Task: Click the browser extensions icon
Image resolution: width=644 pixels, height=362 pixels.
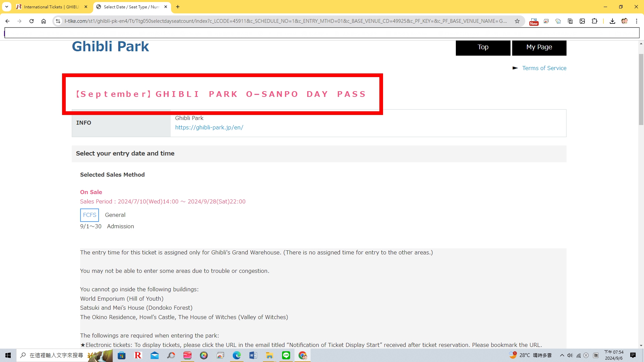Action: (x=595, y=21)
